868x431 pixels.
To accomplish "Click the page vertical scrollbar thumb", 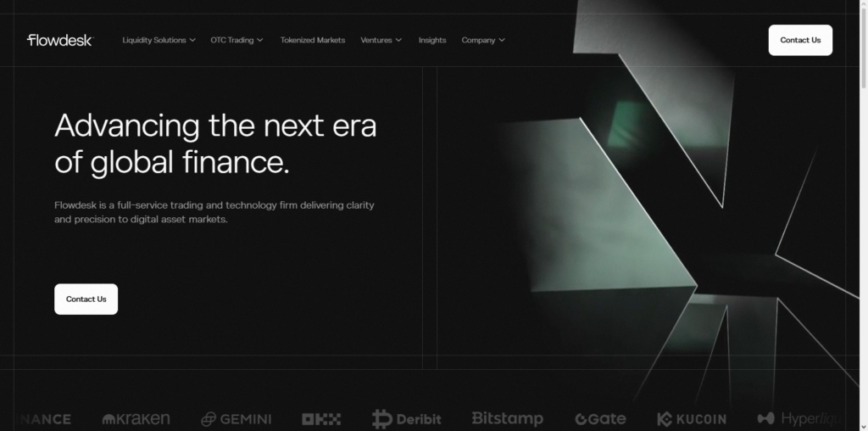I will 864,48.
